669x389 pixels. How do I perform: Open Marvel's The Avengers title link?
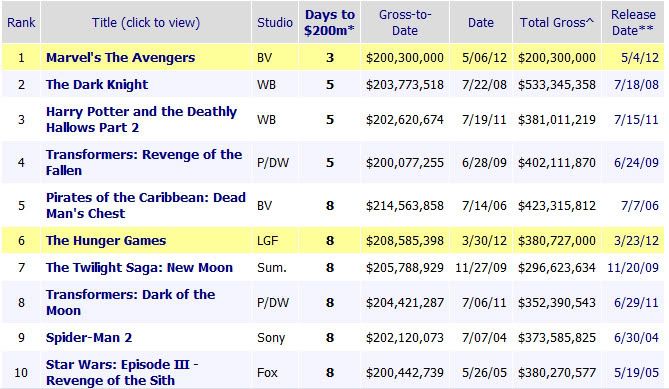pyautogui.click(x=120, y=58)
